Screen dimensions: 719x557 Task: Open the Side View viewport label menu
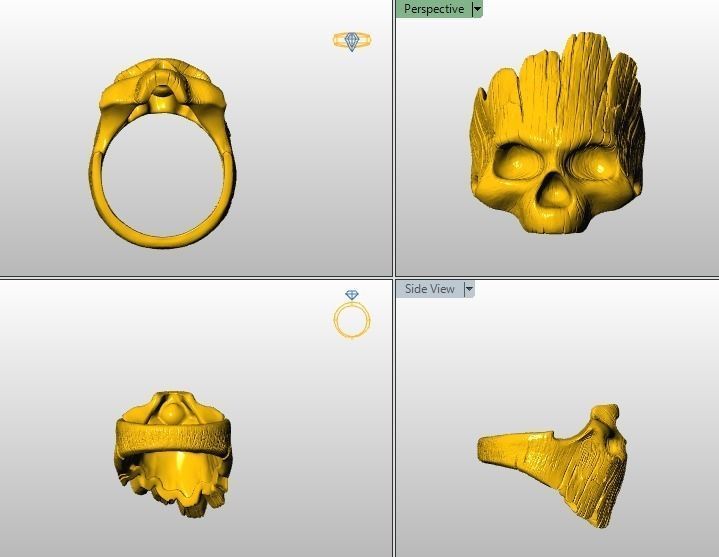click(430, 289)
